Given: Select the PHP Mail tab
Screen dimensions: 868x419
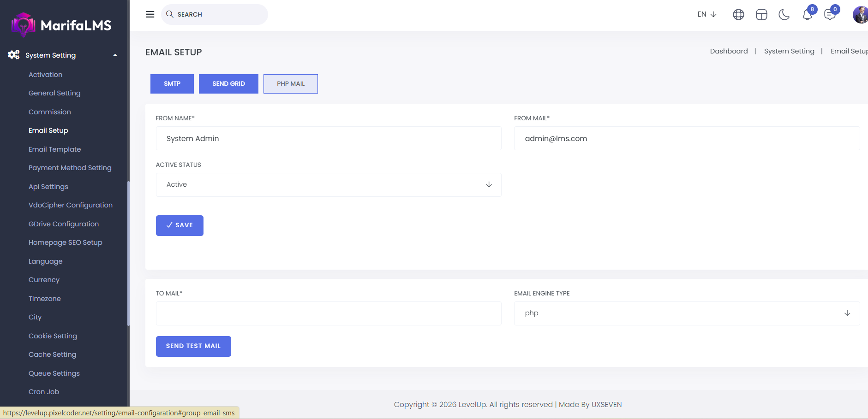Looking at the screenshot, I should click(x=291, y=84).
